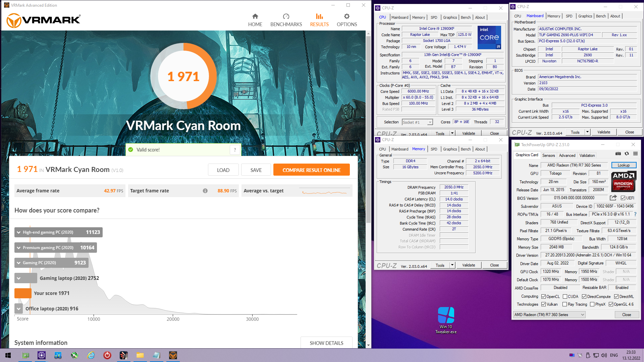
Task: Click LOAD button in VRMark
Action: click(x=223, y=170)
